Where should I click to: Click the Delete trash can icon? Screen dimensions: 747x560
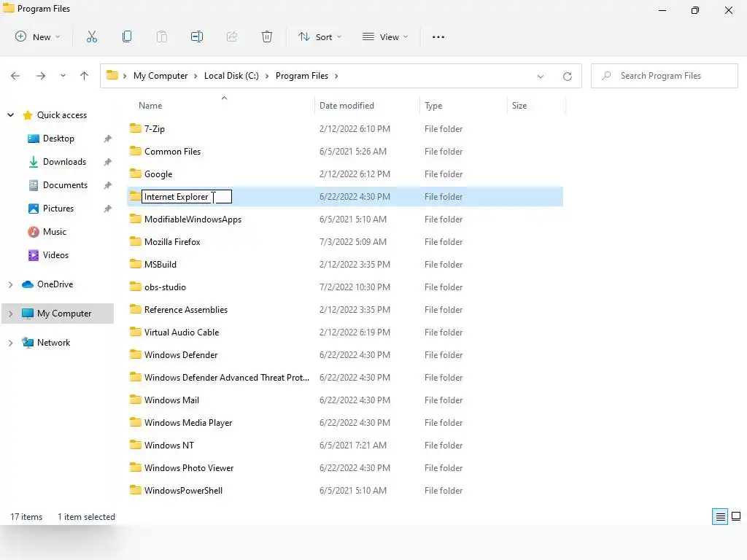coord(267,36)
